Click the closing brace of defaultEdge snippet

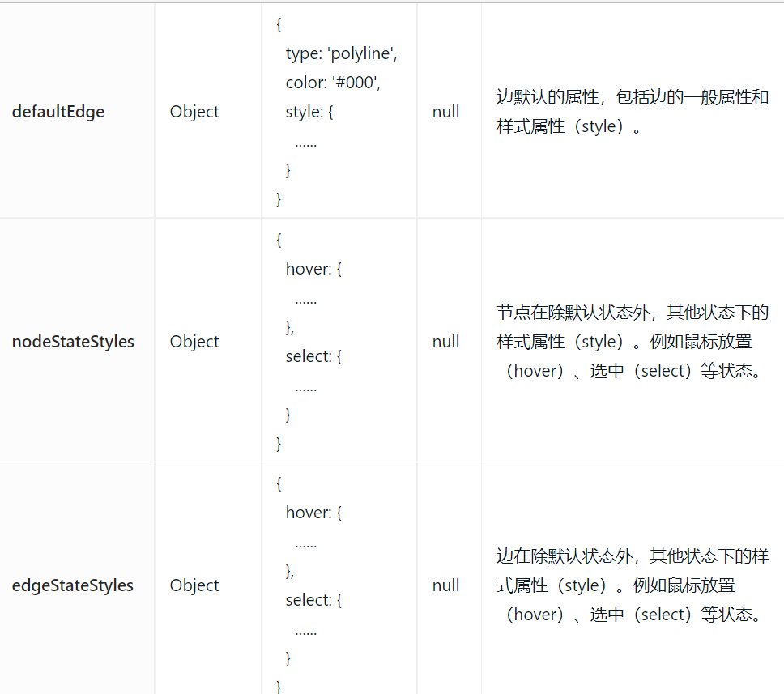(x=278, y=198)
